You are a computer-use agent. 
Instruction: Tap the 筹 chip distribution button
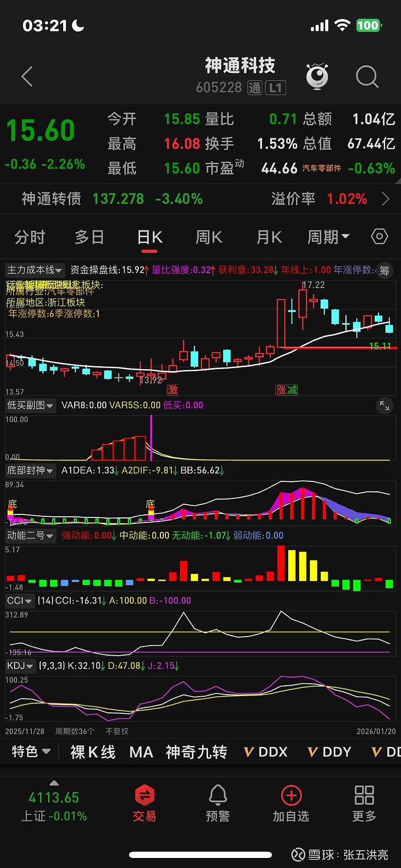coord(384,270)
